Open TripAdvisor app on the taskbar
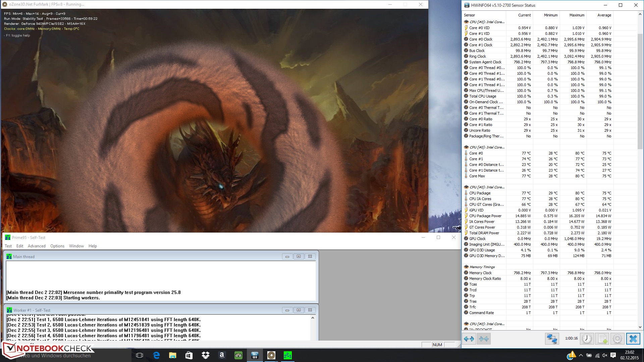Screen dimensions: 644x362 pyautogui.click(x=238, y=355)
